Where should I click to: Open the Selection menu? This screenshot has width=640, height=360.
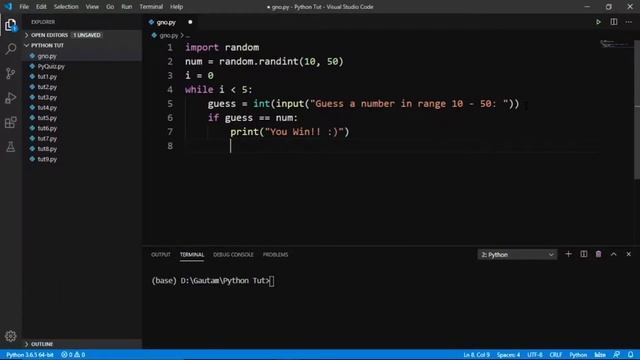click(x=66, y=7)
